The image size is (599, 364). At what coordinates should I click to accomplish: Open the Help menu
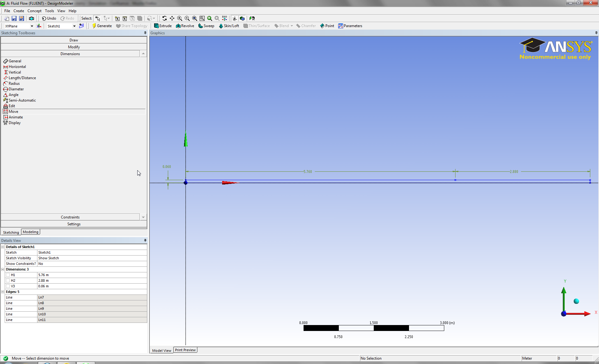tap(72, 11)
